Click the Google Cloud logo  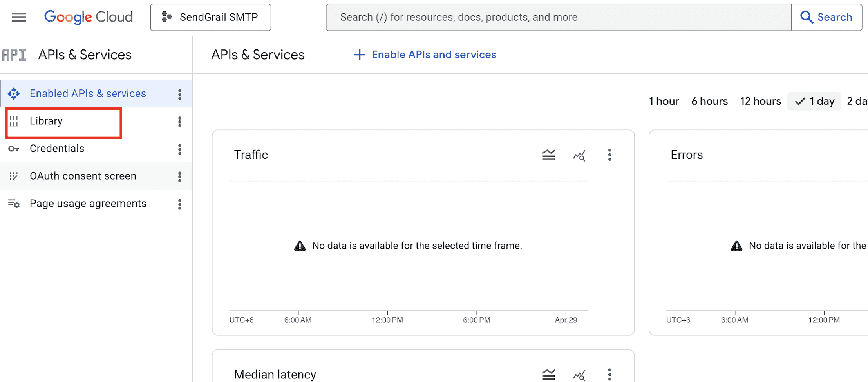[x=89, y=17]
